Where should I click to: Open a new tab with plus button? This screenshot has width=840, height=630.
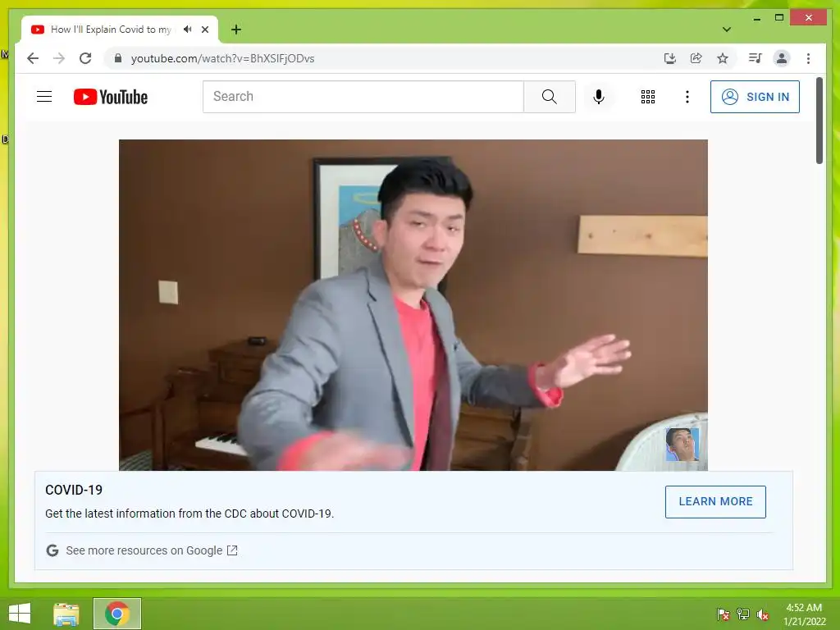tap(236, 30)
